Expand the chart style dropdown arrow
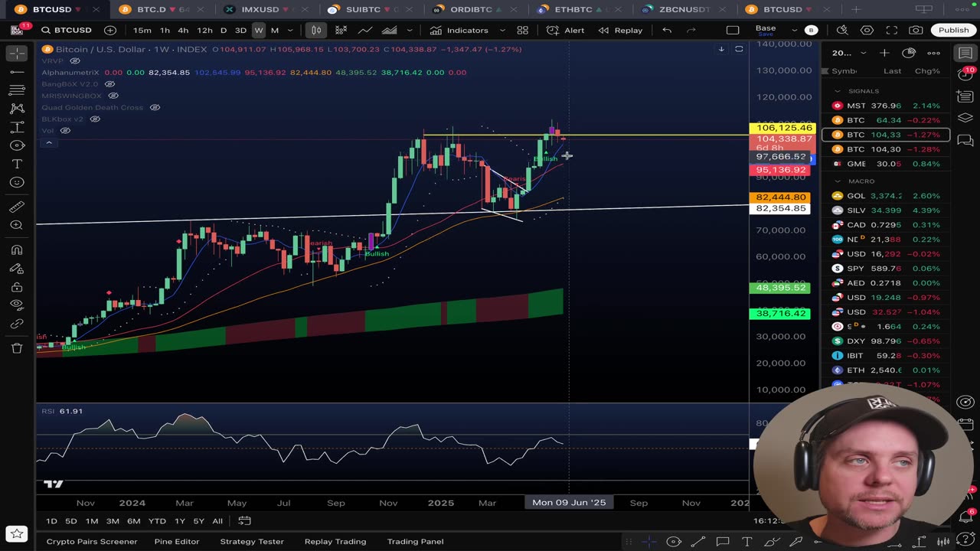The image size is (980, 551). pos(410,30)
